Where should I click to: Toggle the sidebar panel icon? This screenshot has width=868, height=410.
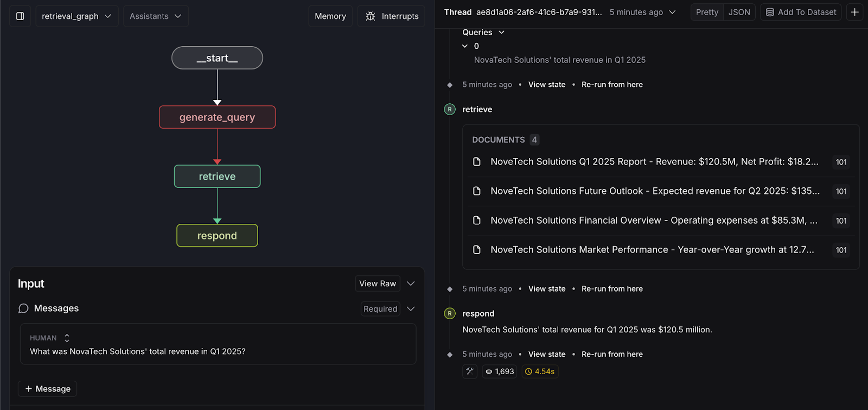(20, 16)
